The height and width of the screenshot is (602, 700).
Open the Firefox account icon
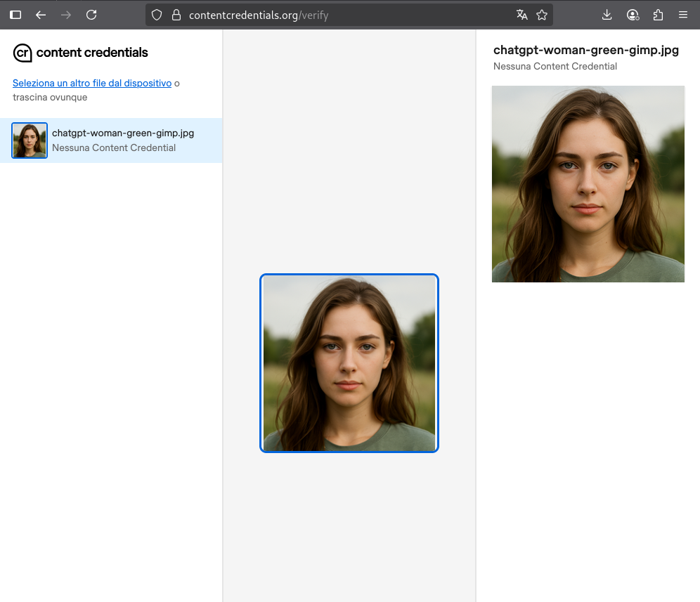(633, 15)
